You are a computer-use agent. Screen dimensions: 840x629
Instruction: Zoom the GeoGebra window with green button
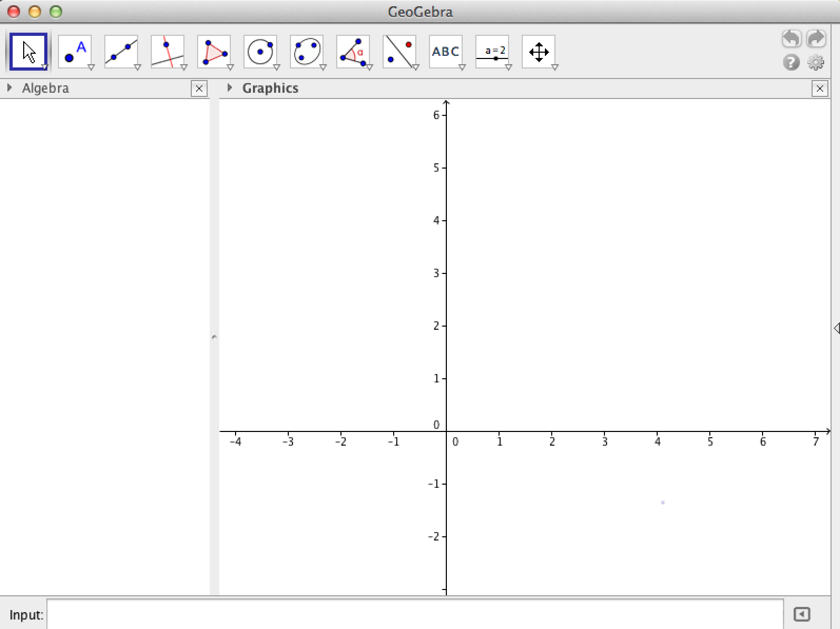tap(55, 11)
